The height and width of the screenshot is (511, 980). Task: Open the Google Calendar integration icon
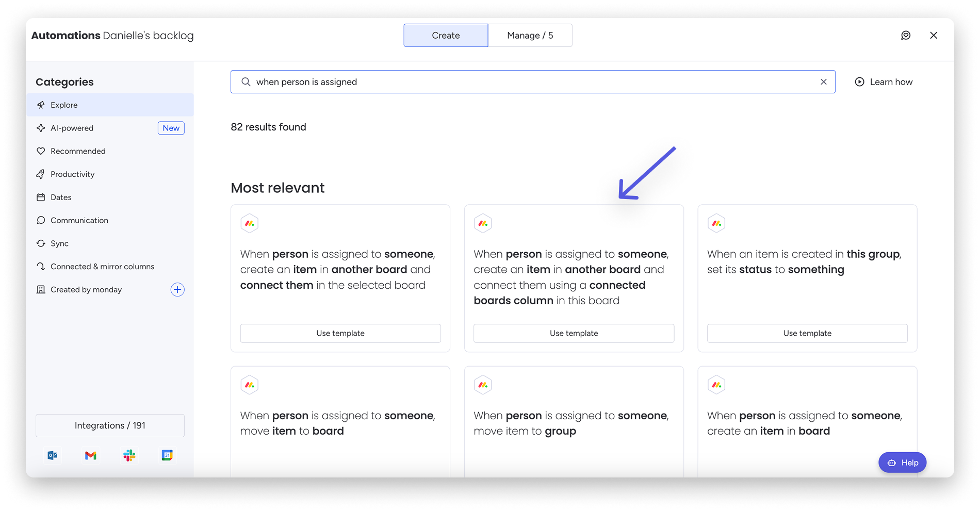(167, 455)
